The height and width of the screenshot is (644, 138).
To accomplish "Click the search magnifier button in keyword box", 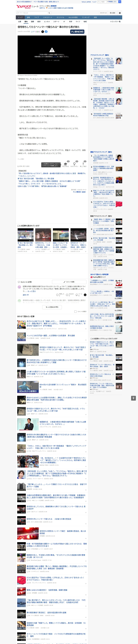I will (49, 13).
